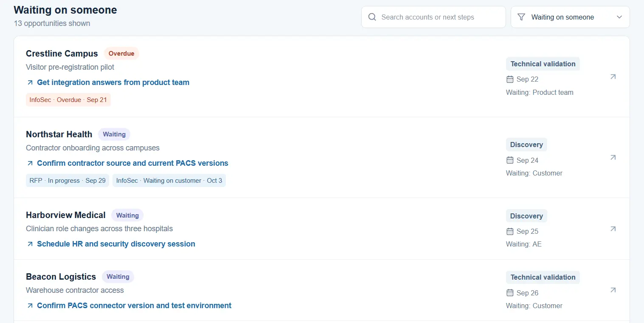
Task: Click 'Visitor pre-registration pilot' description
Action: tap(70, 67)
